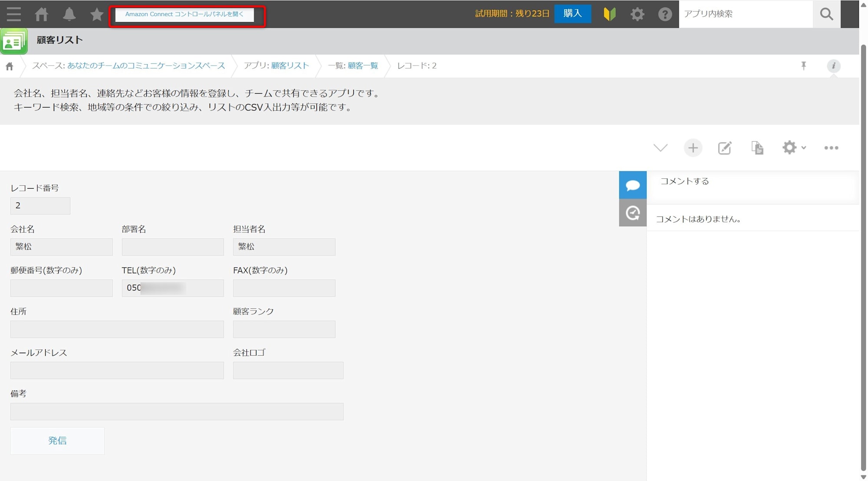The image size is (868, 481).
Task: Edit this record with pencil icon
Action: click(x=724, y=148)
